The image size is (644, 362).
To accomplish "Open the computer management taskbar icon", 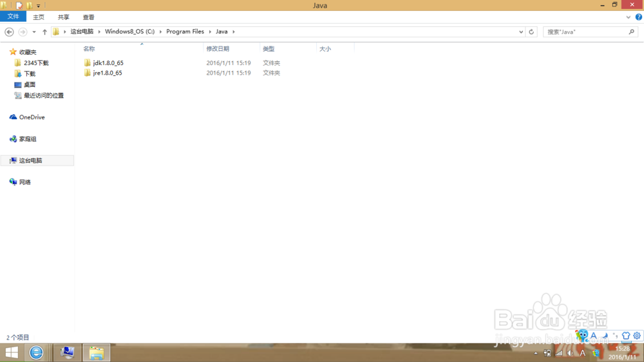I will (x=67, y=352).
